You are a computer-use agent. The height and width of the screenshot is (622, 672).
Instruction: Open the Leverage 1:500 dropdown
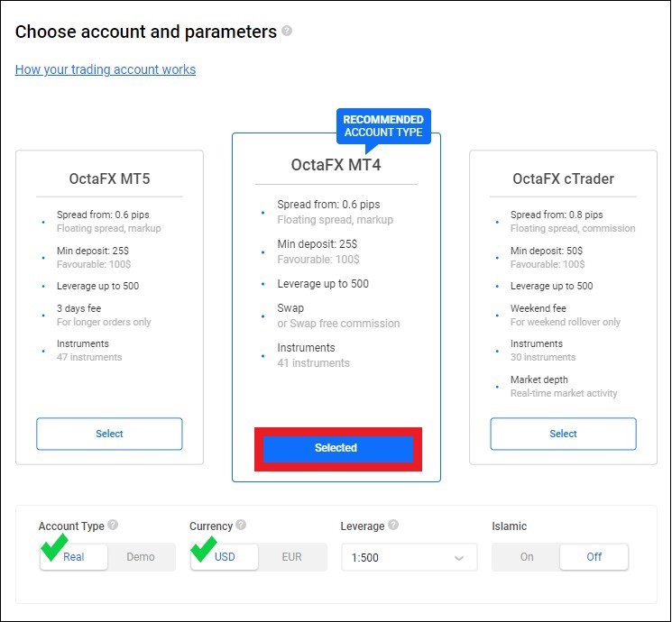(x=410, y=557)
